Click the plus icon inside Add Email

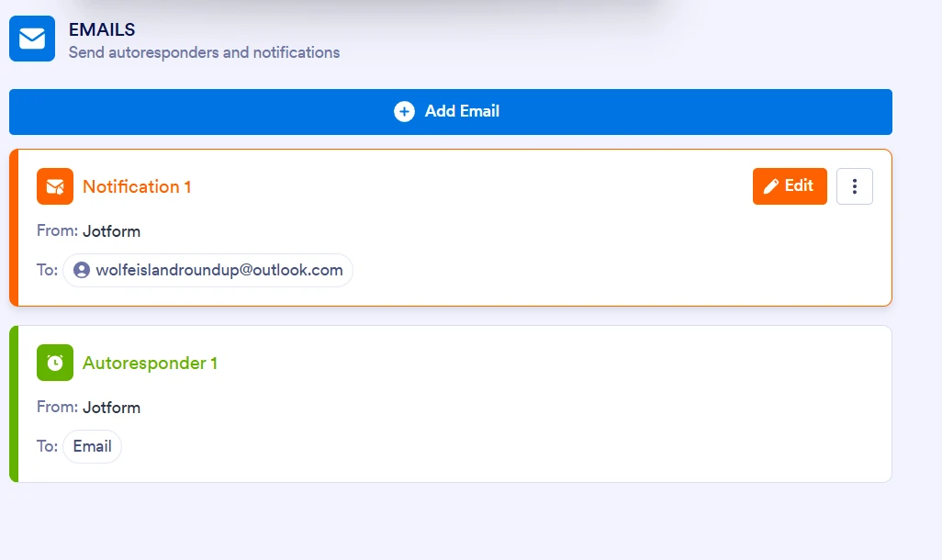pos(404,111)
